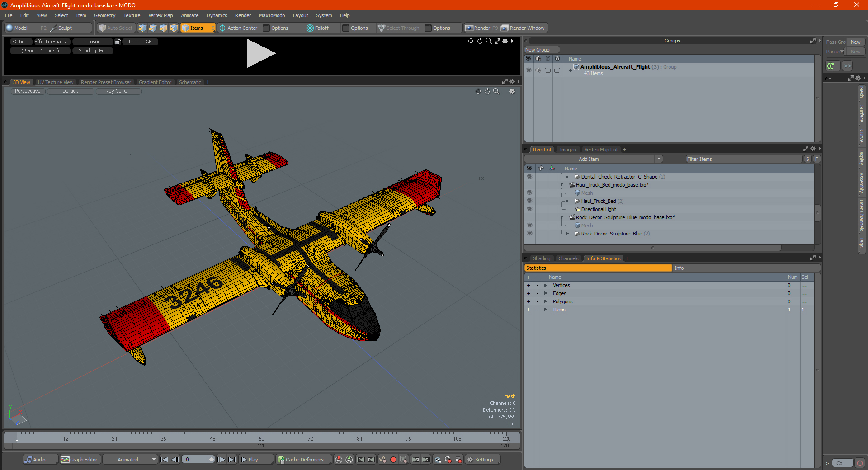Toggle visibility of Amphibious_Aircraft_Flight group
The width and height of the screenshot is (868, 470).
coord(528,70)
